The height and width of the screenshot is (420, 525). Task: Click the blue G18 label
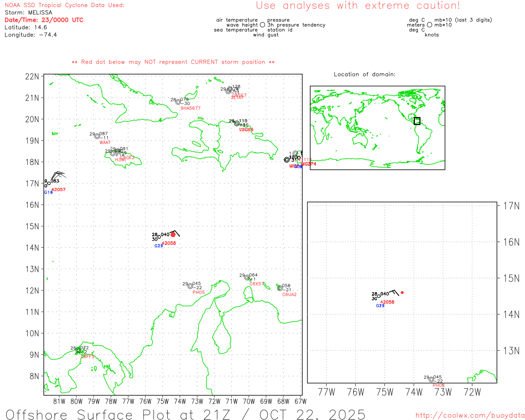48,192
